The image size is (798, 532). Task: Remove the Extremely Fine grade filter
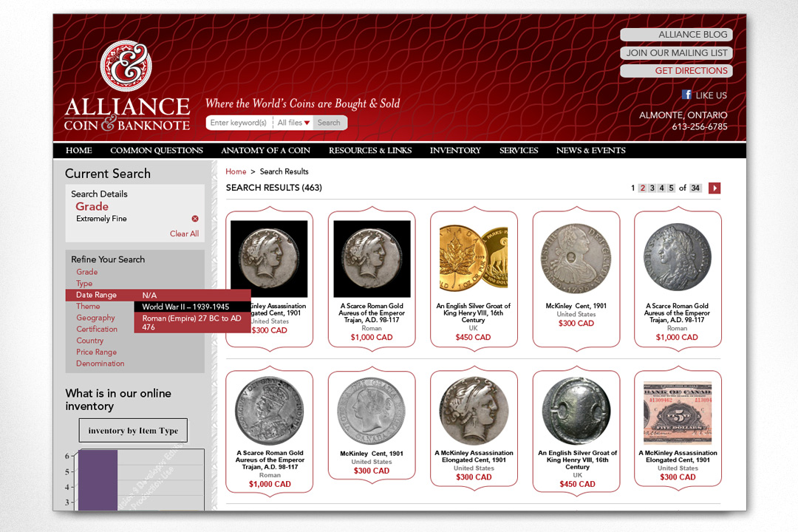(195, 219)
